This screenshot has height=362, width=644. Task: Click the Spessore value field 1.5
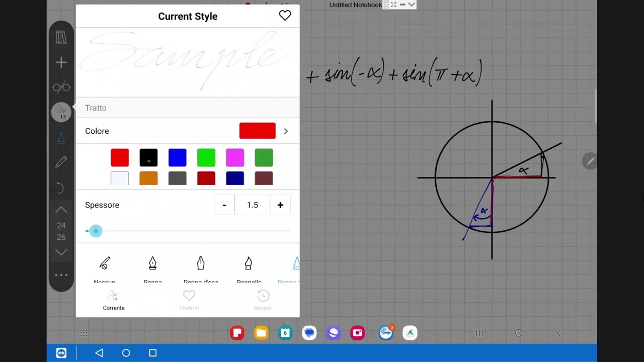tap(253, 205)
